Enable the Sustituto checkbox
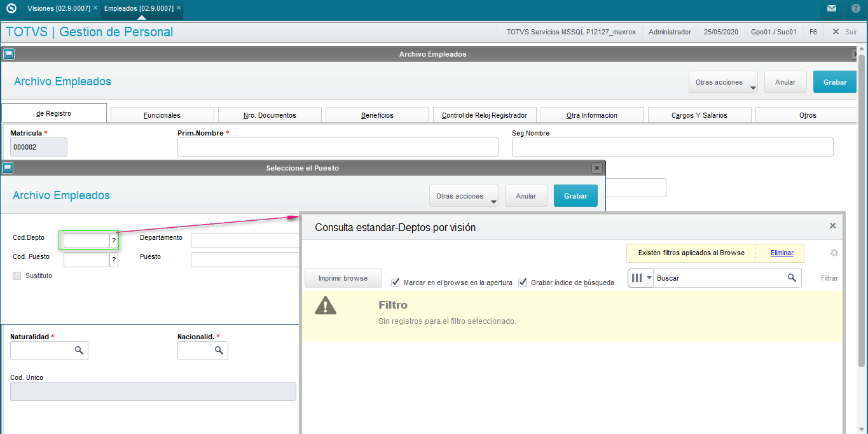This screenshot has width=868, height=434. [17, 276]
